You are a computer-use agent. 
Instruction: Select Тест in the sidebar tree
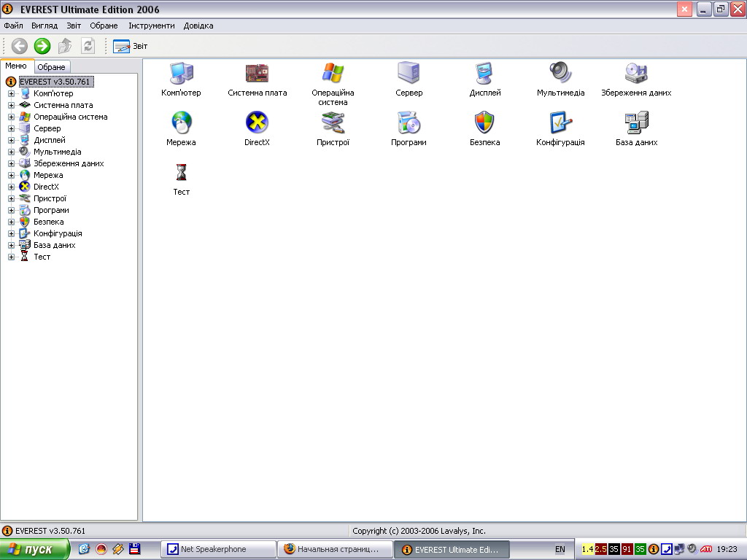pyautogui.click(x=42, y=257)
